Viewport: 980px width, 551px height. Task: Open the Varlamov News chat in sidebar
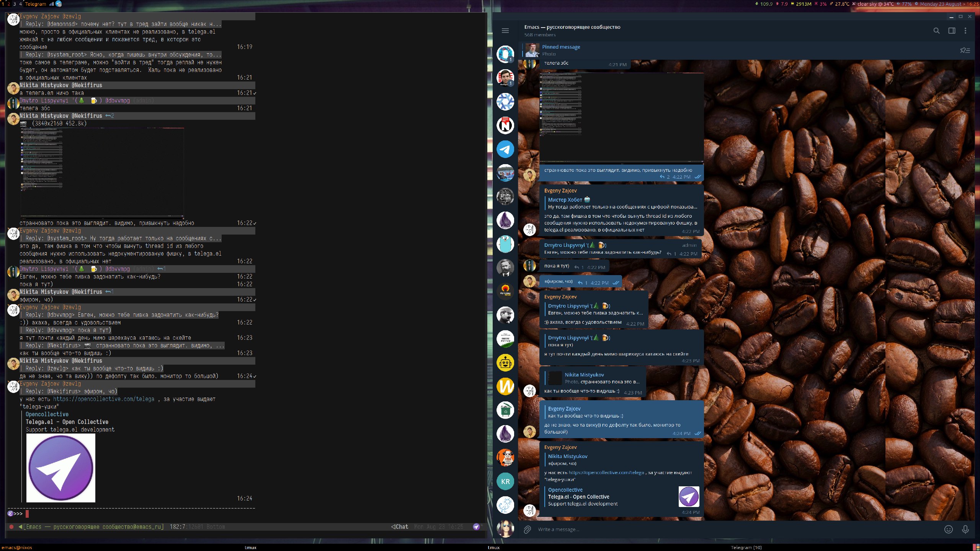coord(505,292)
